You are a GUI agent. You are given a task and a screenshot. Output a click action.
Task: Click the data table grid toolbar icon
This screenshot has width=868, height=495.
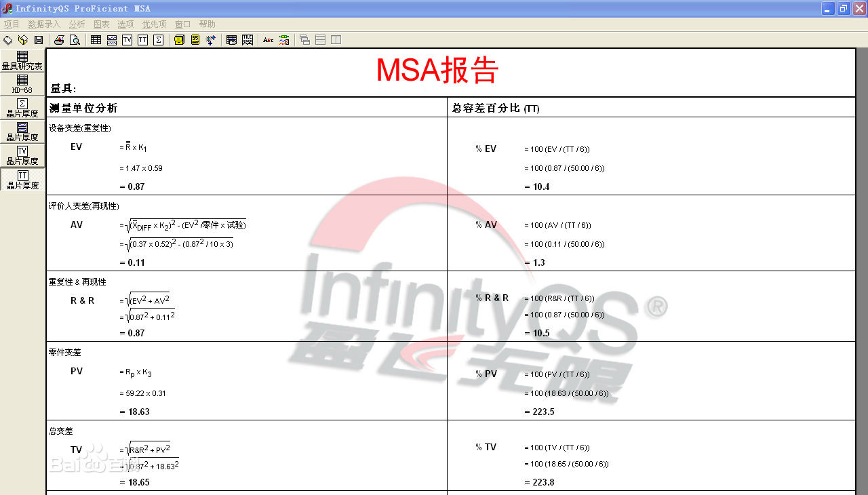(96, 40)
